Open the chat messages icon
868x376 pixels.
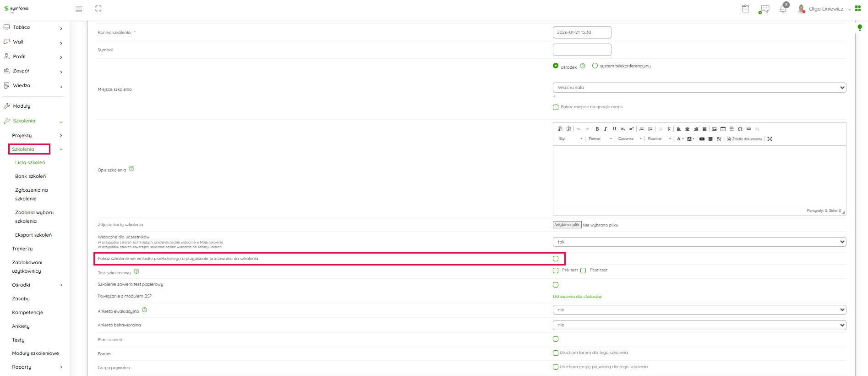pos(764,9)
